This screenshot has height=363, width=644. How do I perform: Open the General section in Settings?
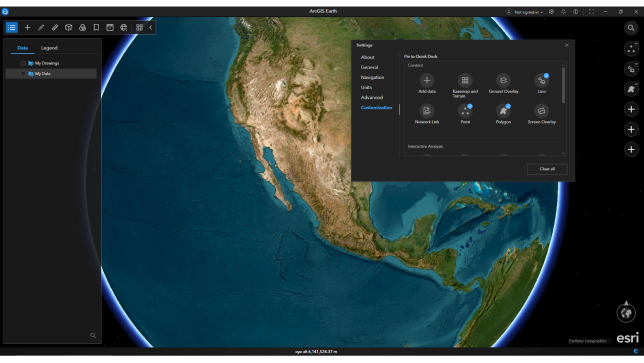(369, 67)
